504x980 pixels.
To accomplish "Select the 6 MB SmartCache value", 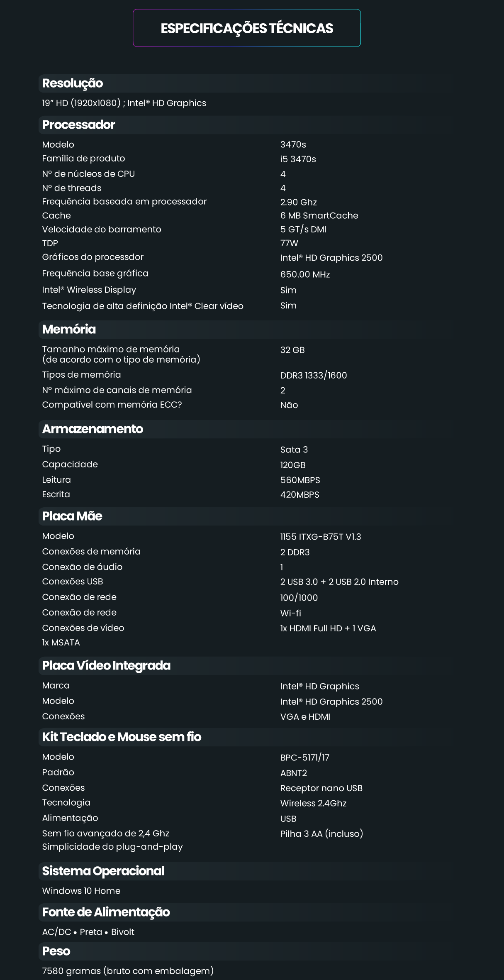I will point(319,216).
